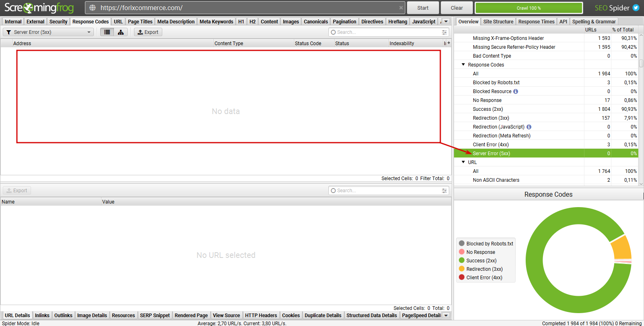Open the Spelling & Grammar tab

[x=594, y=22]
